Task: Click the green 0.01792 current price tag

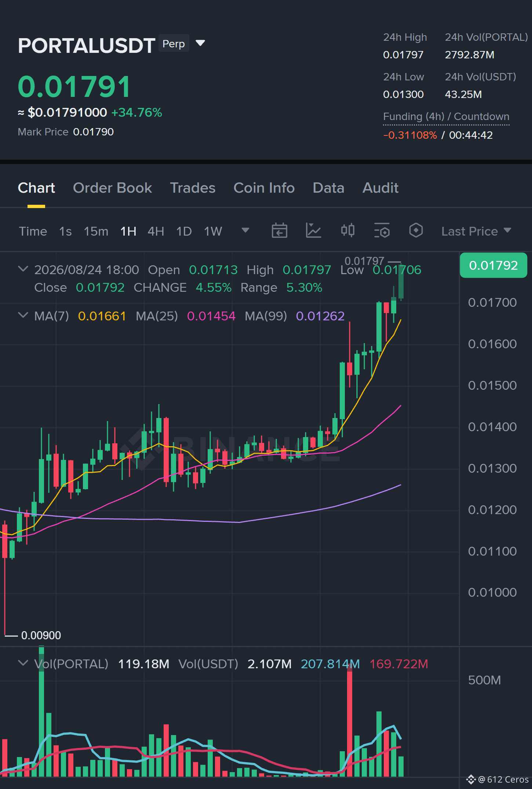Action: pos(493,265)
